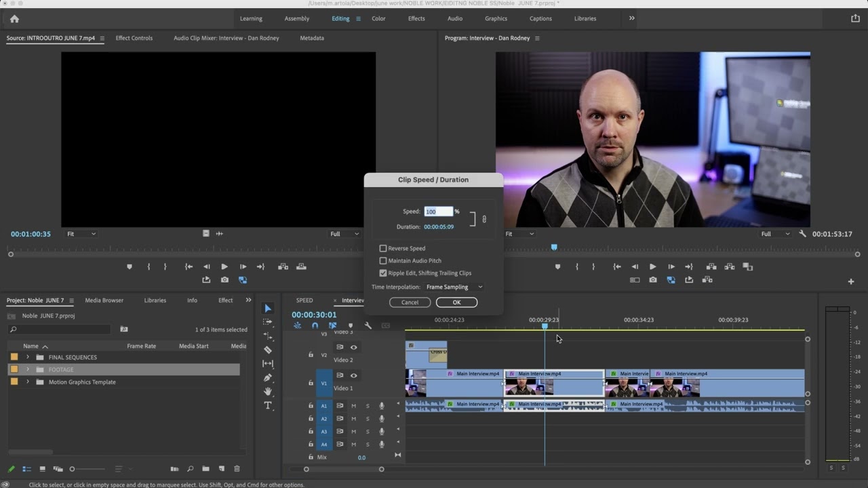Open Timeline Display Settings wrench

click(368, 325)
